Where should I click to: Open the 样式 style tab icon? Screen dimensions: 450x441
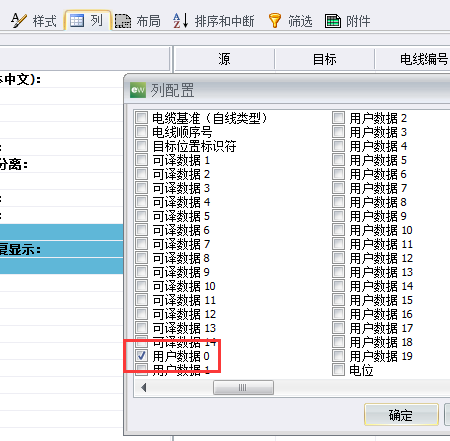pyautogui.click(x=18, y=21)
